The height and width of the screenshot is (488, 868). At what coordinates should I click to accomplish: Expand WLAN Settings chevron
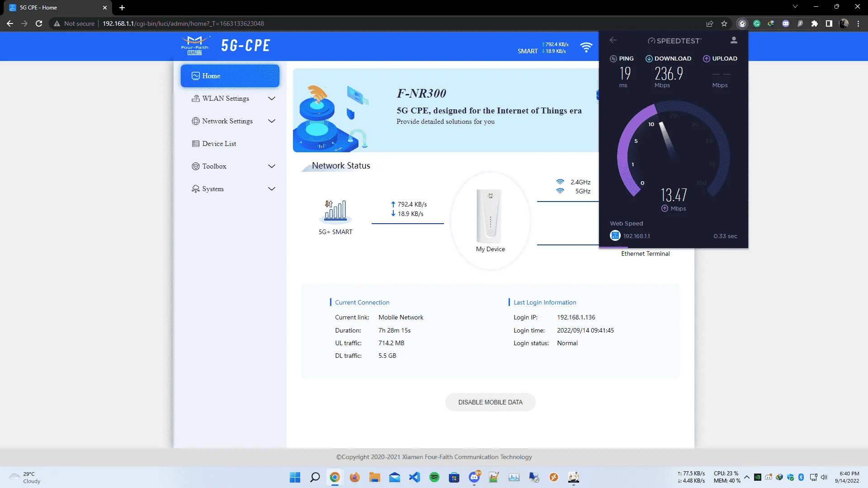coord(272,99)
